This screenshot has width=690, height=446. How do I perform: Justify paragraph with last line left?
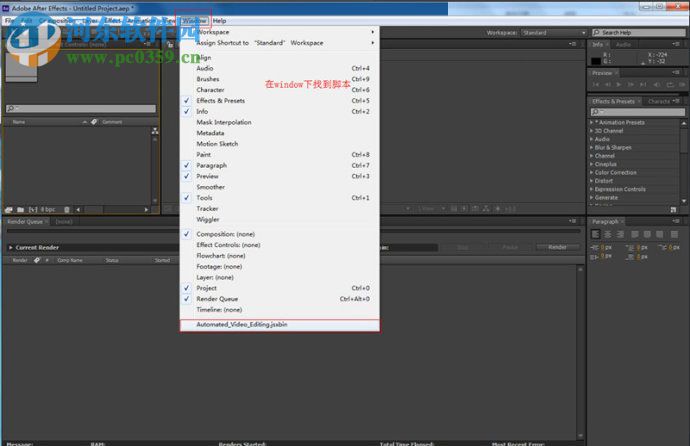(x=635, y=234)
